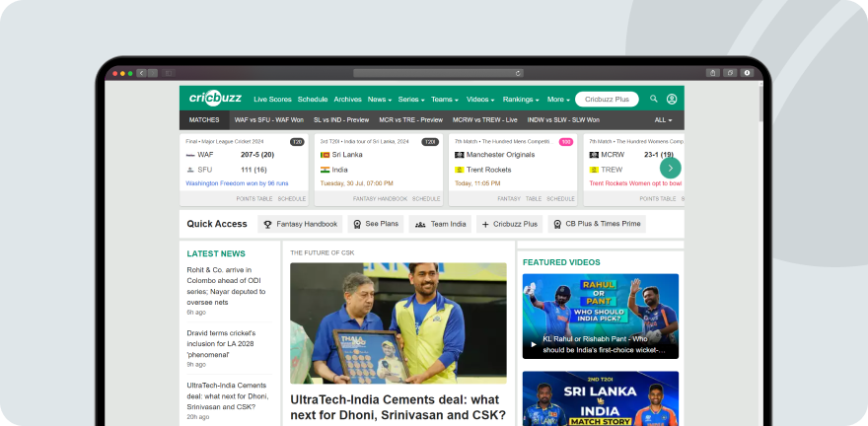Image resolution: width=868 pixels, height=426 pixels.
Task: Select MCRW vs TREW - Live
Action: coord(485,120)
